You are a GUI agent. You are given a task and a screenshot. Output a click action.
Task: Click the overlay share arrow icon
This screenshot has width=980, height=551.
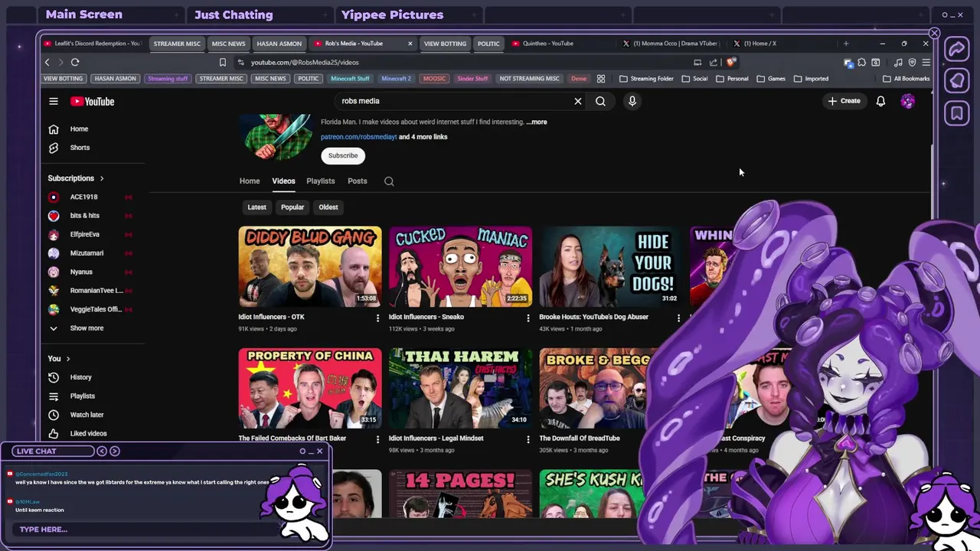click(x=957, y=50)
